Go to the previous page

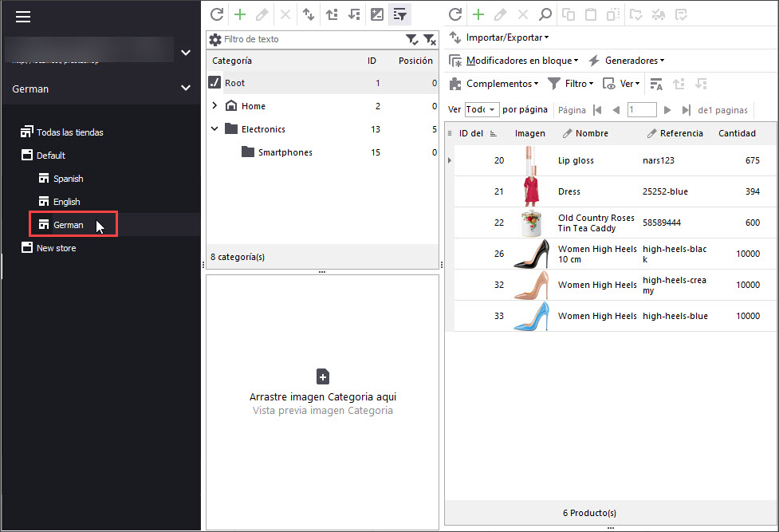pos(616,110)
